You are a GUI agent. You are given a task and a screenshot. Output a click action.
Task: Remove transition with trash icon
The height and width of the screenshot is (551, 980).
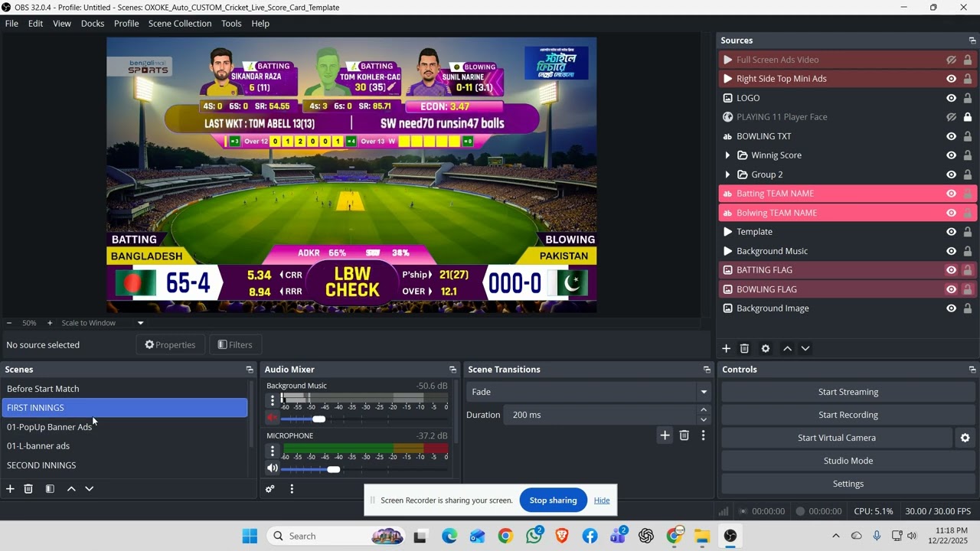coord(684,435)
